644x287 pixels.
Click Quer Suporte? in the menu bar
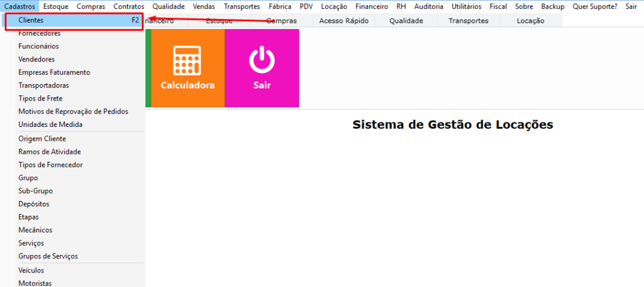tap(595, 6)
